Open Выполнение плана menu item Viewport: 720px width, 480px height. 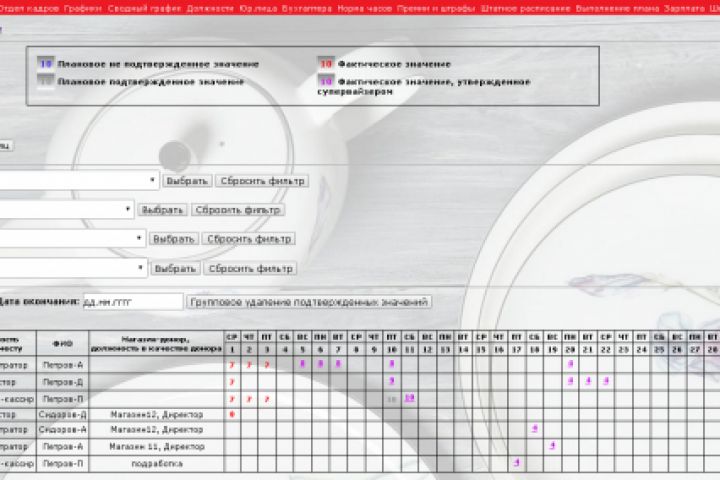pyautogui.click(x=617, y=8)
